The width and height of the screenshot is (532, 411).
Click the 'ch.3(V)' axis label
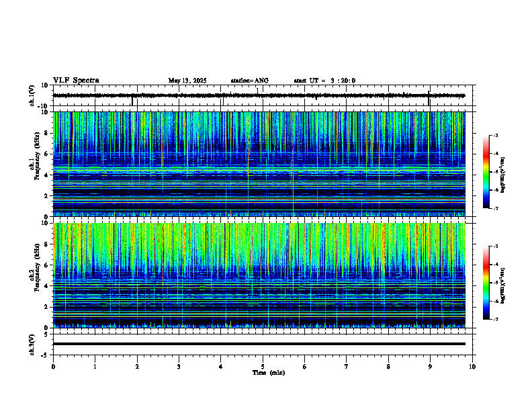point(32,345)
